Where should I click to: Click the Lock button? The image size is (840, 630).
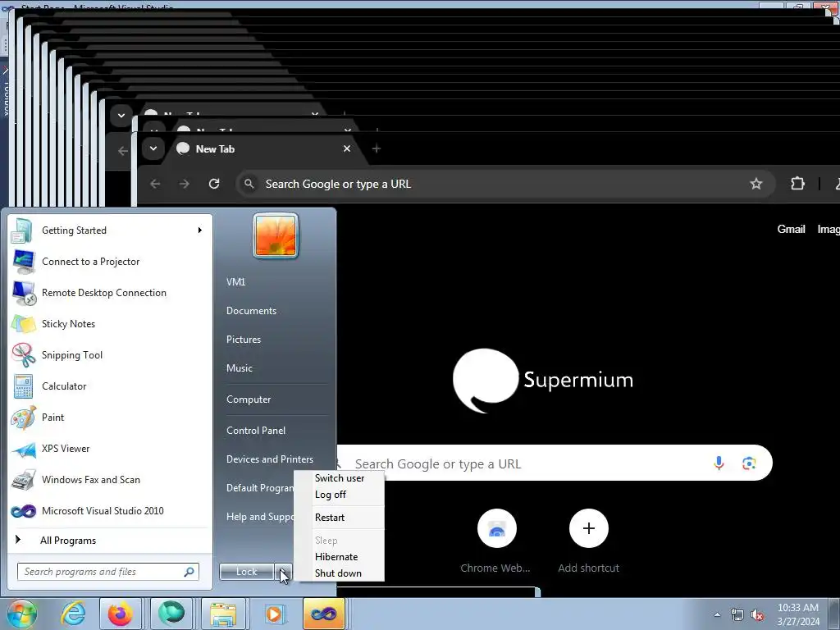click(x=246, y=572)
